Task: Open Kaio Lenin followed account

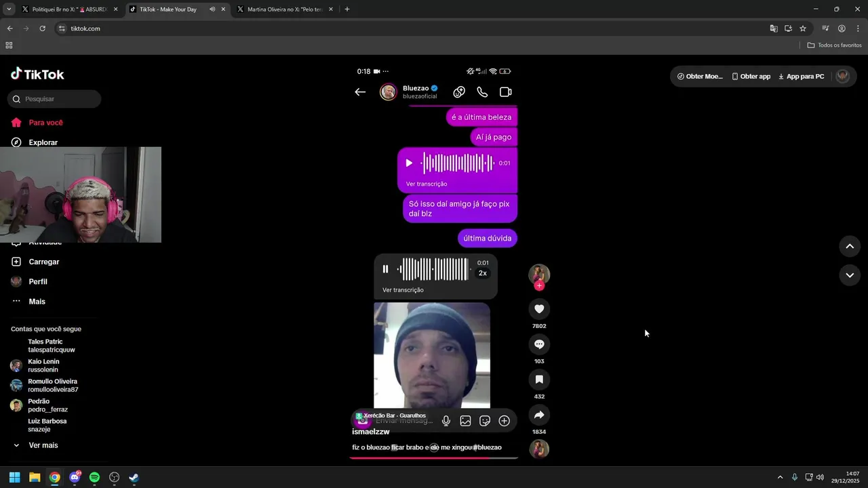Action: [x=43, y=365]
